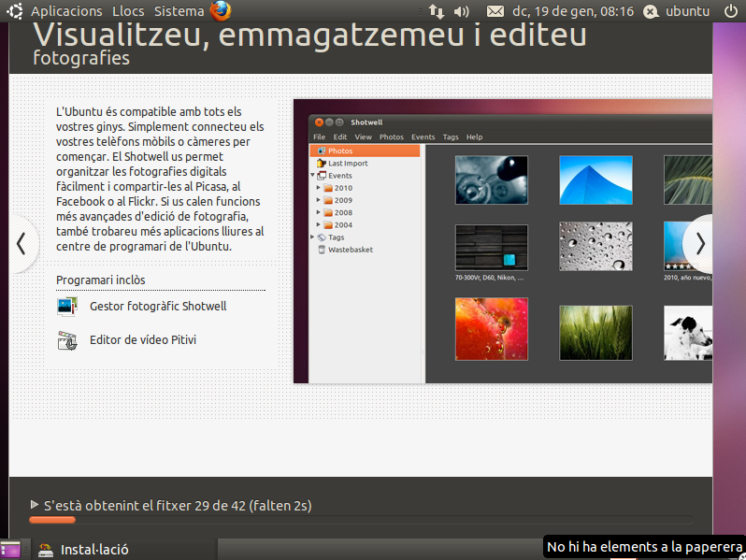This screenshot has width=746, height=560.
Task: Open the date and time clock
Action: pos(573,11)
